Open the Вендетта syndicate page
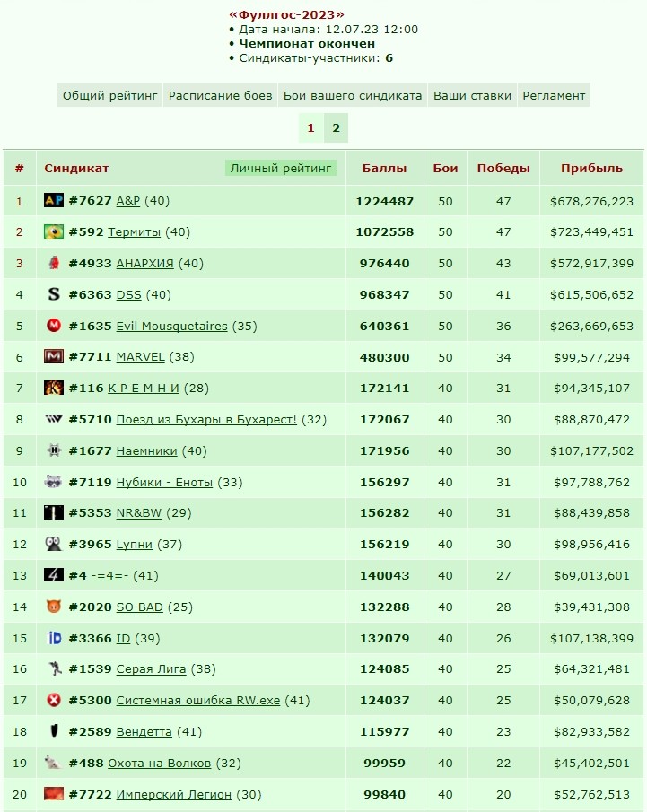 point(144,732)
